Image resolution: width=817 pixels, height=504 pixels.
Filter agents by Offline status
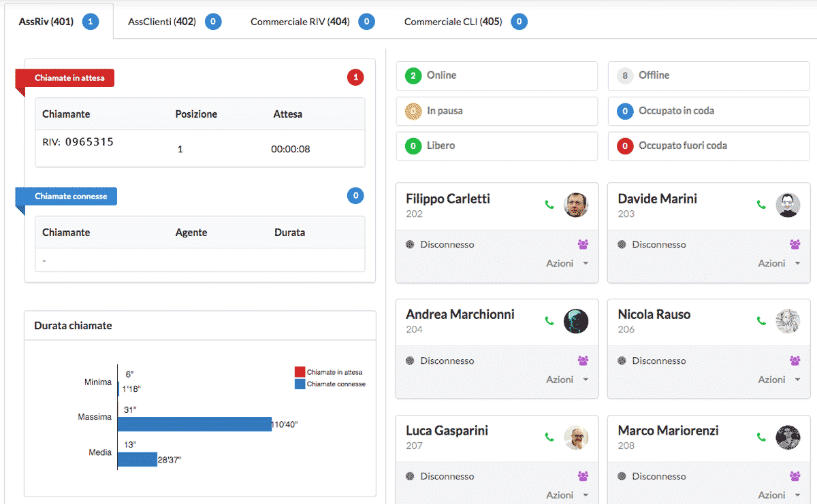[709, 75]
